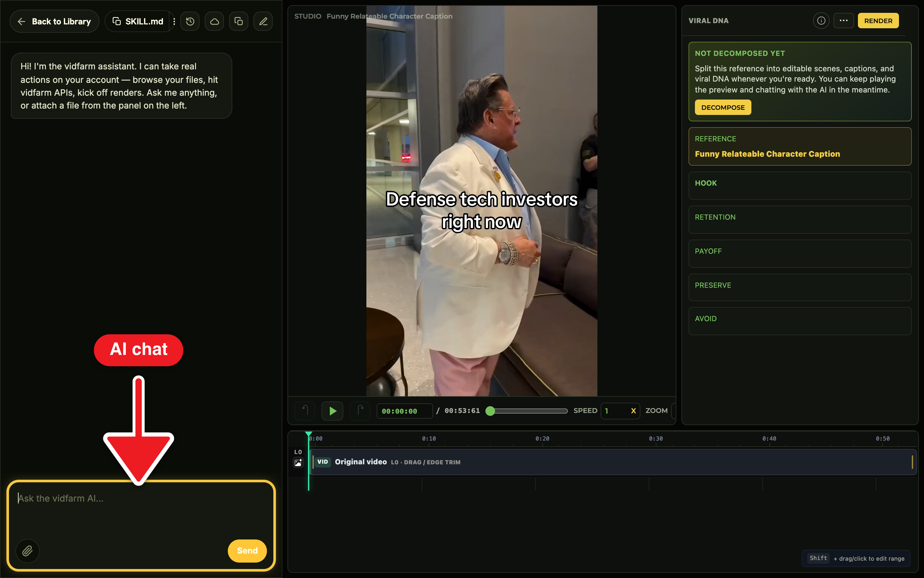The height and width of the screenshot is (578, 924).
Task: Expand the PRESERVE section
Action: pyautogui.click(x=800, y=287)
